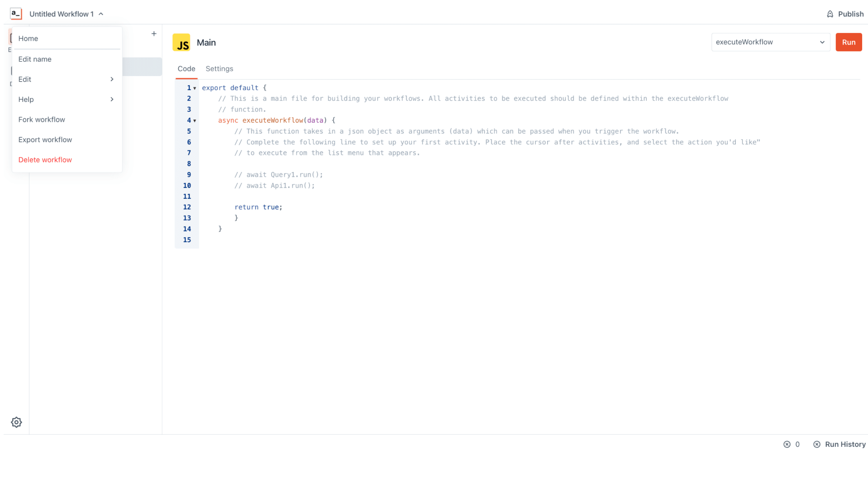Expand the Help submenu
This screenshot has width=868, height=489.
tap(67, 99)
